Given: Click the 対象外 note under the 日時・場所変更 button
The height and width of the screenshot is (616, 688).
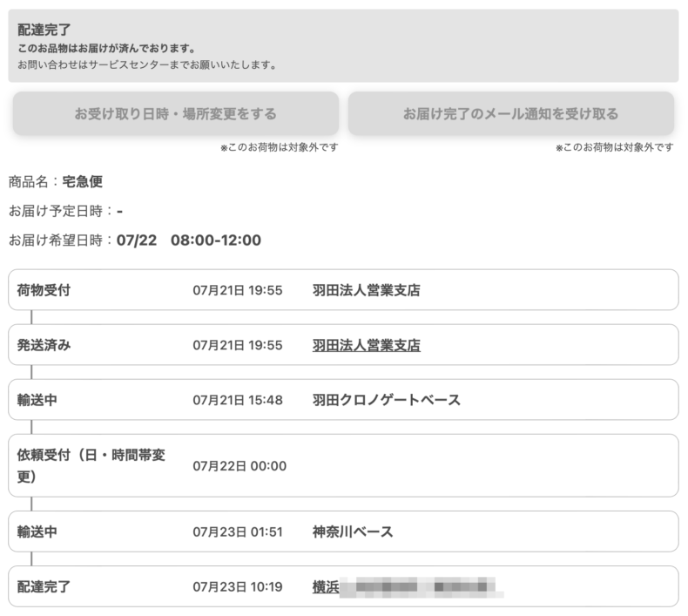Looking at the screenshot, I should 279,147.
